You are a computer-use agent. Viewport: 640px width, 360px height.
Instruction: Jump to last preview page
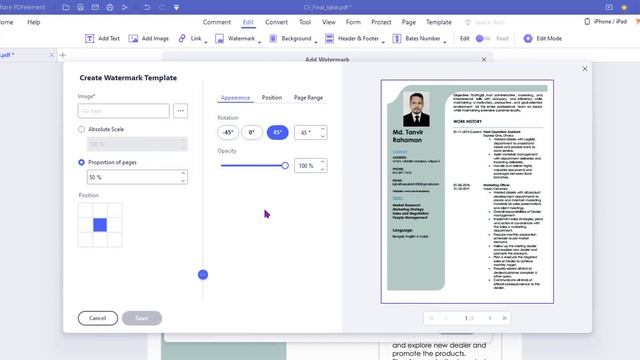point(504,318)
